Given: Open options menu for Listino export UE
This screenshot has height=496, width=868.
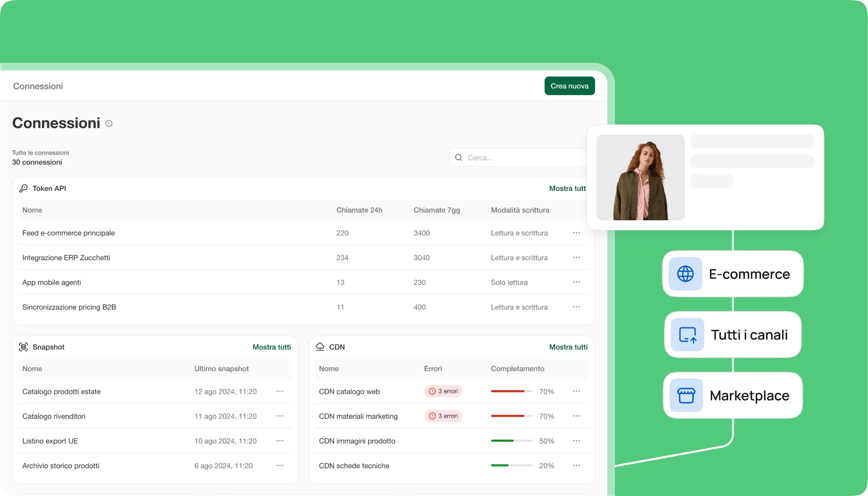Looking at the screenshot, I should [x=280, y=441].
